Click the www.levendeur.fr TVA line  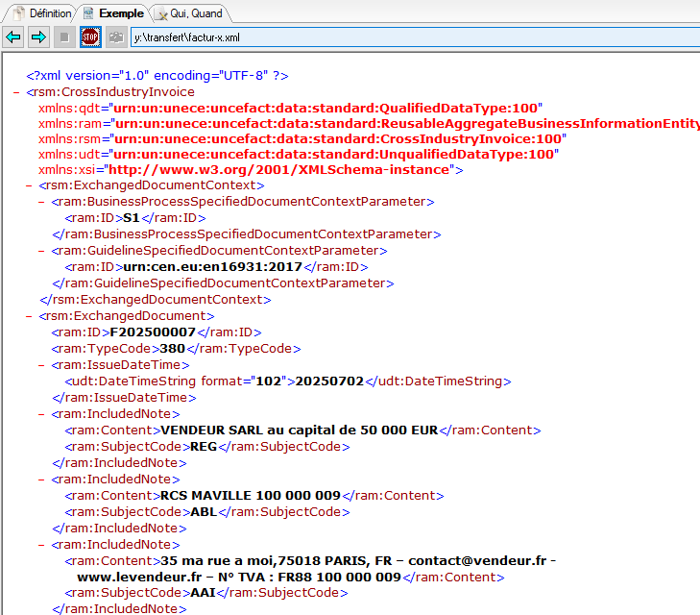point(239,577)
